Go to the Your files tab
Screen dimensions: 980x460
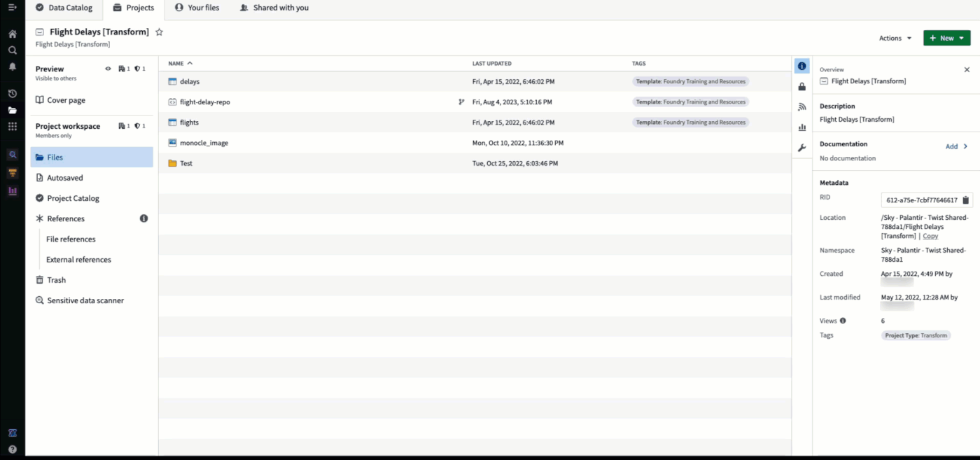197,8
